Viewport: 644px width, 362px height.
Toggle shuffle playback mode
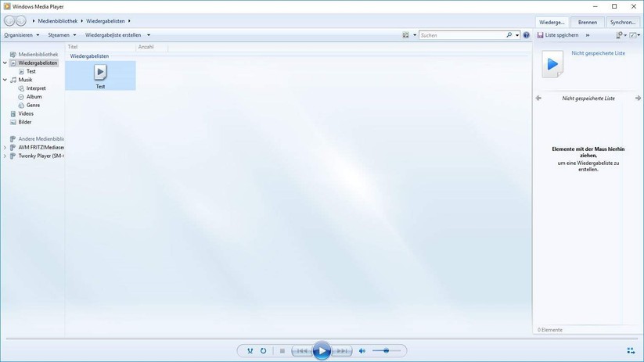point(250,351)
